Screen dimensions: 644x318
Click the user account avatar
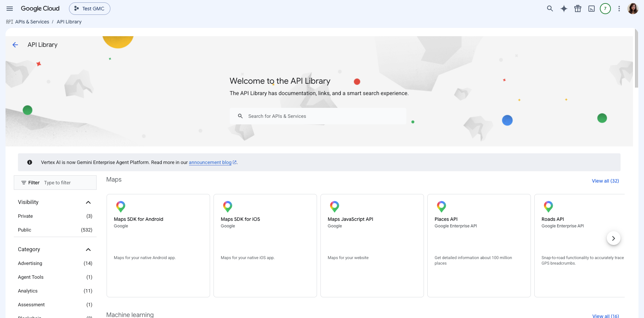[x=633, y=9]
